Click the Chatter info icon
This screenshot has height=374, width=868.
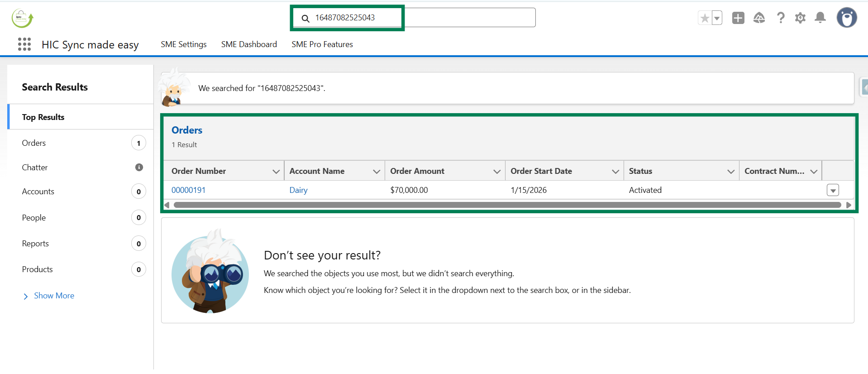pyautogui.click(x=139, y=168)
